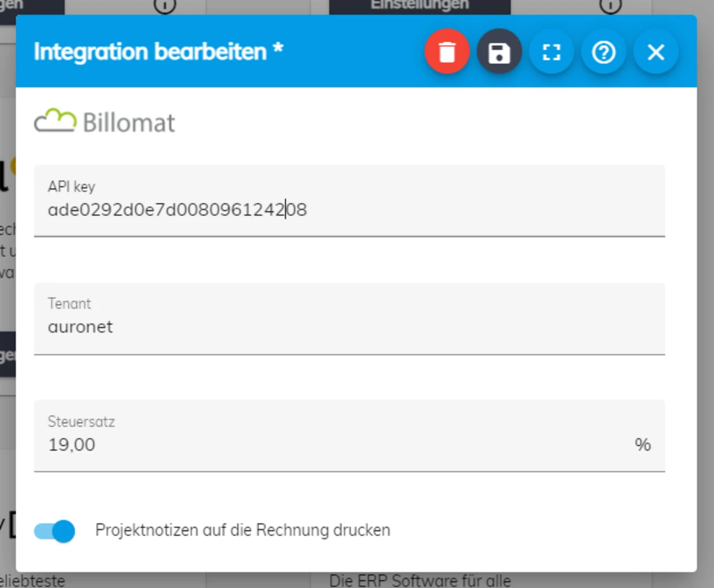Expand the dialog to fullscreen

(x=552, y=52)
